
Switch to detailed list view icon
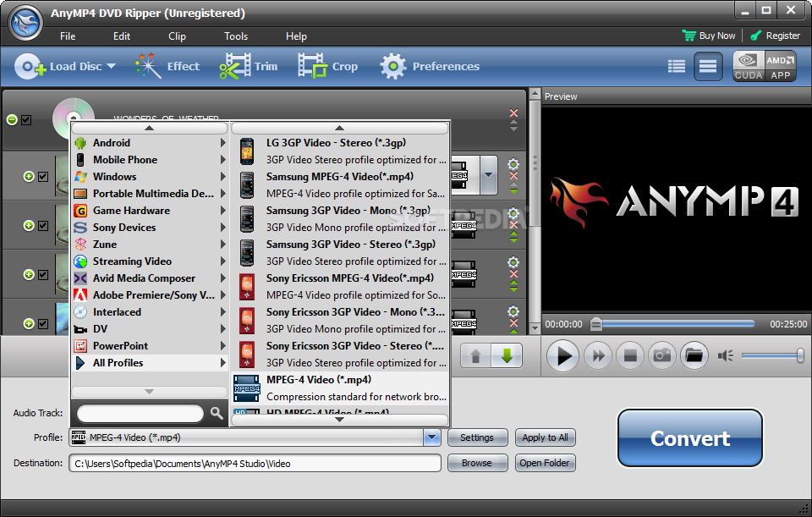point(677,66)
